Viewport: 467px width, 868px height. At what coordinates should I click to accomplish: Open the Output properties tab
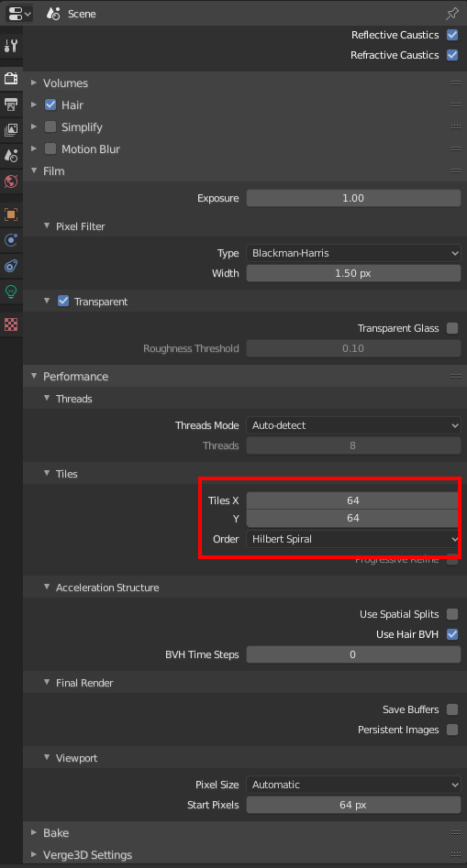(11, 104)
